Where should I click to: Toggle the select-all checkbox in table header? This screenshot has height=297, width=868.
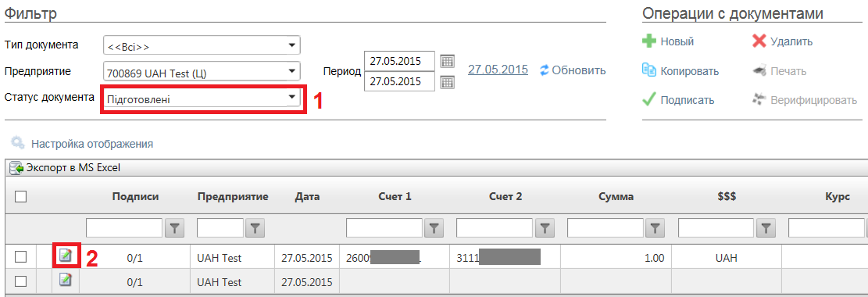21,196
